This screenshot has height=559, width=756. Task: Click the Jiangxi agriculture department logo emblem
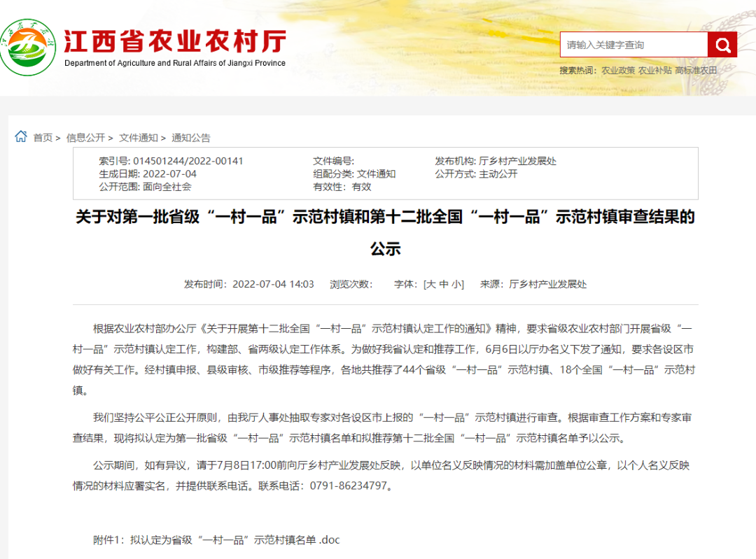(x=28, y=48)
